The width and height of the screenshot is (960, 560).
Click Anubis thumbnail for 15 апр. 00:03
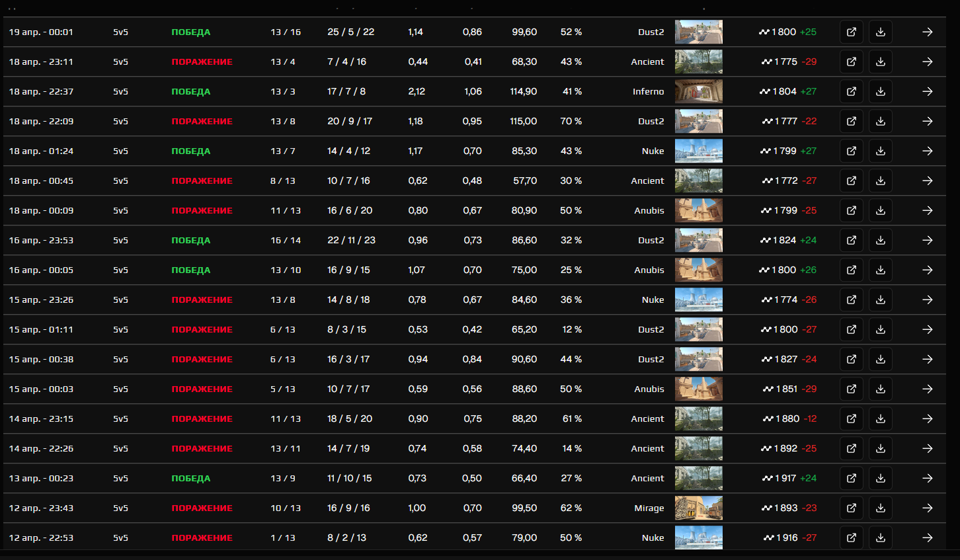[699, 389]
